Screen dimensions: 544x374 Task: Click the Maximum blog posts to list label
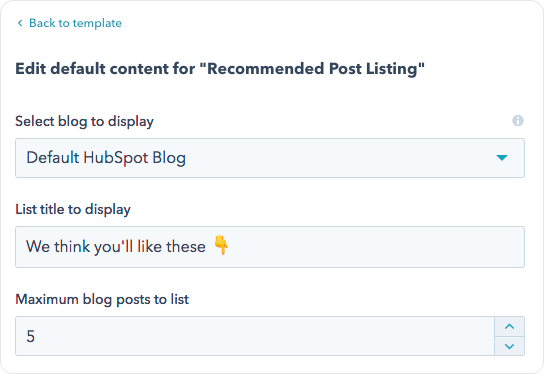point(102,299)
